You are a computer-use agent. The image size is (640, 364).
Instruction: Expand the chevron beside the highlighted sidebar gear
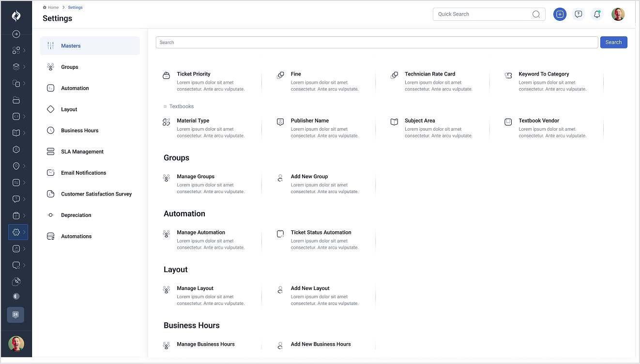[23, 232]
